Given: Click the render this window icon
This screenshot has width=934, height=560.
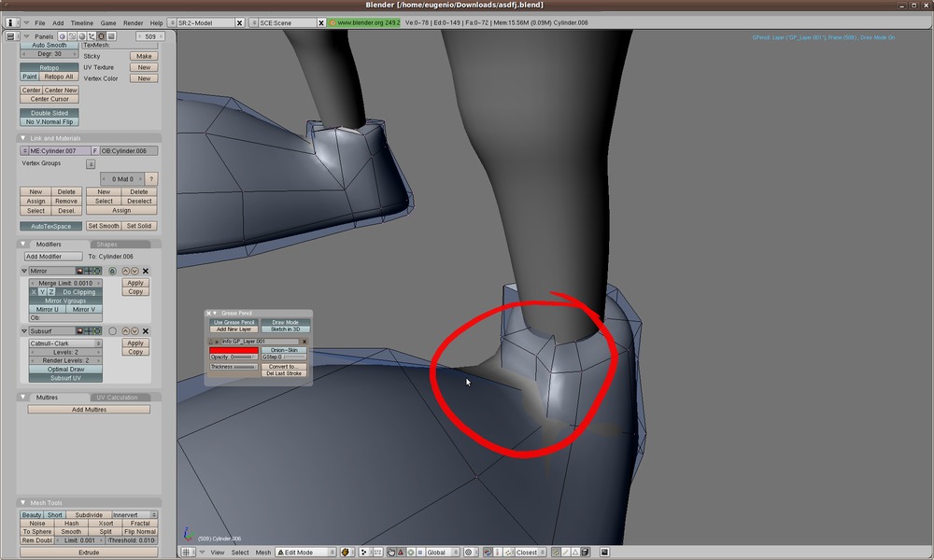Looking at the screenshot, I should (x=604, y=553).
